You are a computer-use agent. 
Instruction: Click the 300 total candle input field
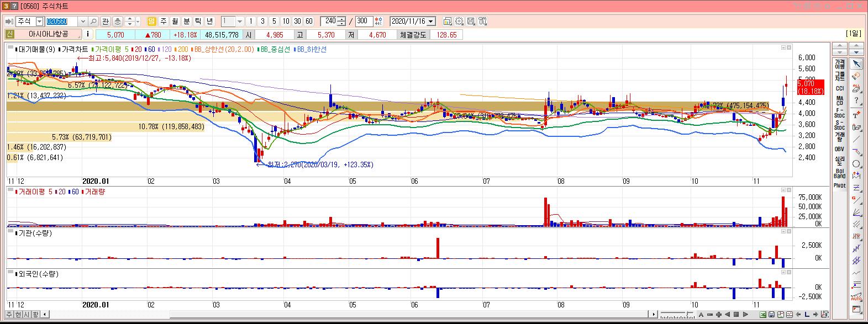tap(364, 22)
